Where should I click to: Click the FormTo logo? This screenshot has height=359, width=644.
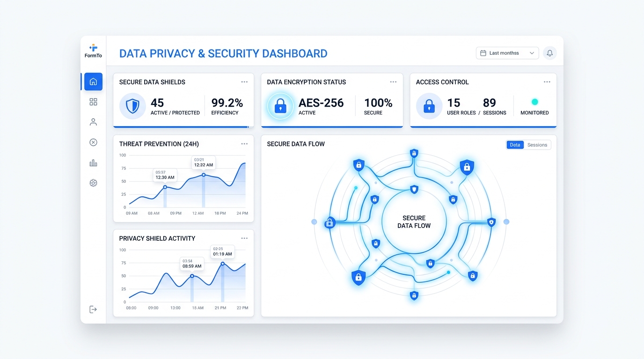coord(93,50)
